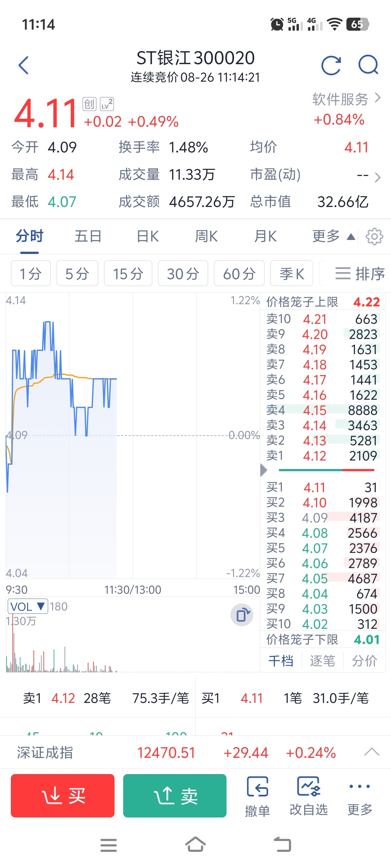This screenshot has height=868, width=391.
Task: Expand the 深证成指 index bar
Action: tap(371, 752)
